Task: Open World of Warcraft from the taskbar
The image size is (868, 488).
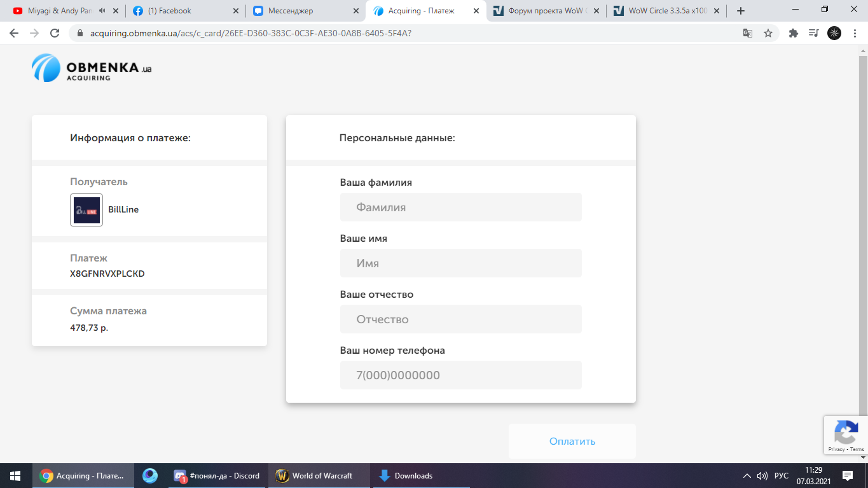Action: [315, 476]
